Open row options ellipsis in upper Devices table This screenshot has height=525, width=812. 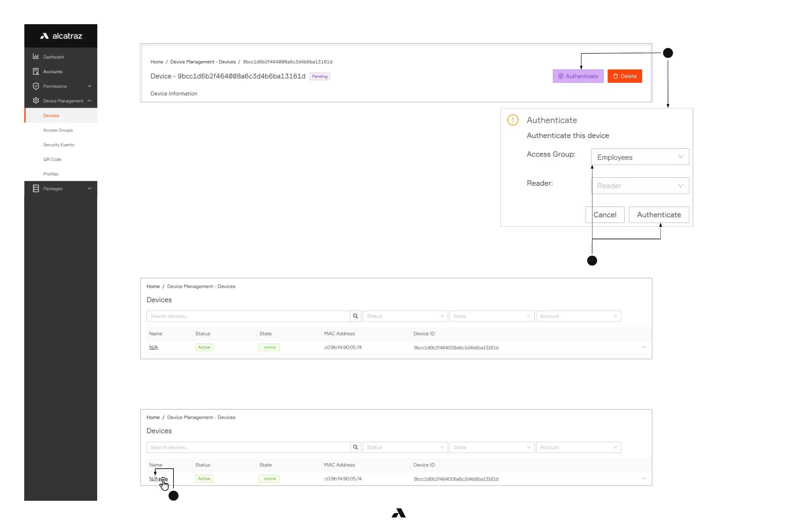(x=644, y=347)
